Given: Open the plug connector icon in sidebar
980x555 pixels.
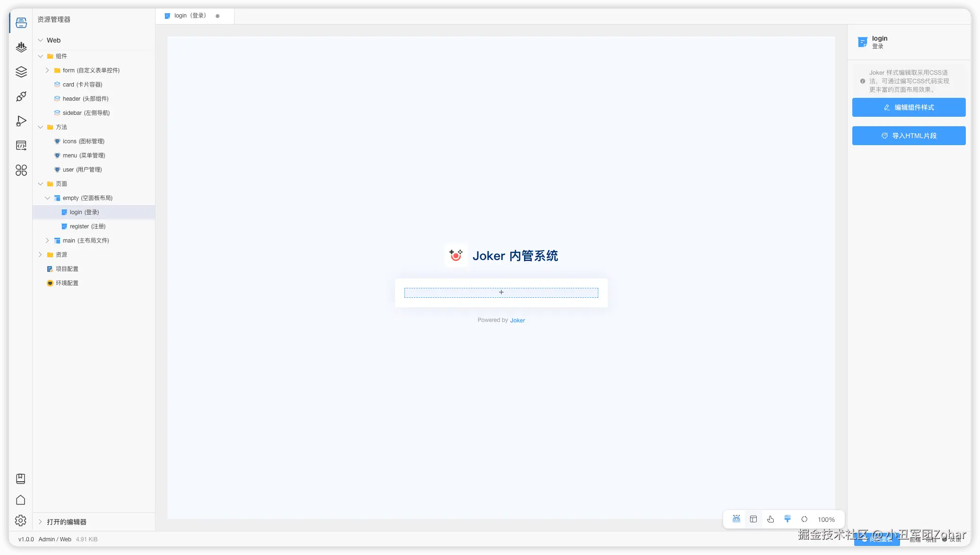Looking at the screenshot, I should 21,96.
